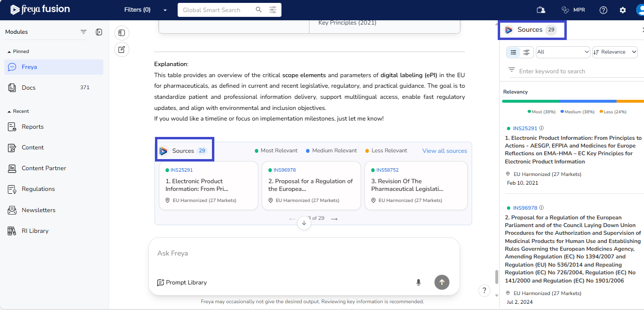644x310 pixels.
Task: Click the Relevancy distribution bar
Action: [x=573, y=101]
